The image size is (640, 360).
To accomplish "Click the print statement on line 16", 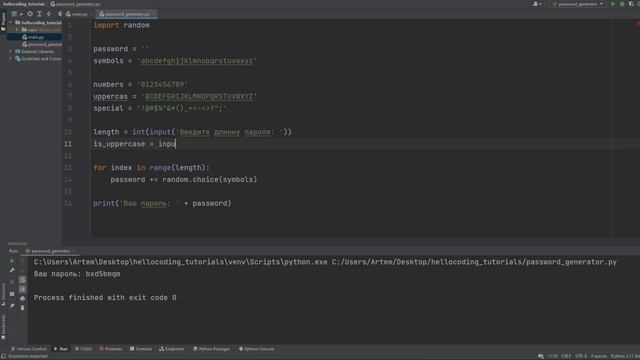I will [x=162, y=203].
